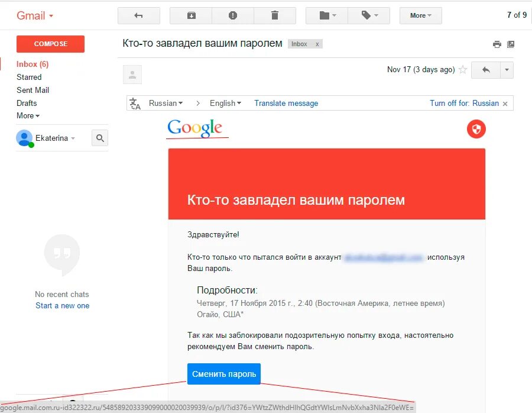Dismiss the translation bar with the x

505,104
